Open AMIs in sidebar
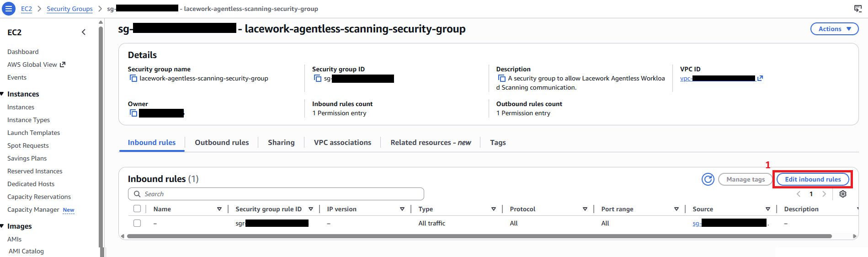The height and width of the screenshot is (257, 868). (14, 239)
